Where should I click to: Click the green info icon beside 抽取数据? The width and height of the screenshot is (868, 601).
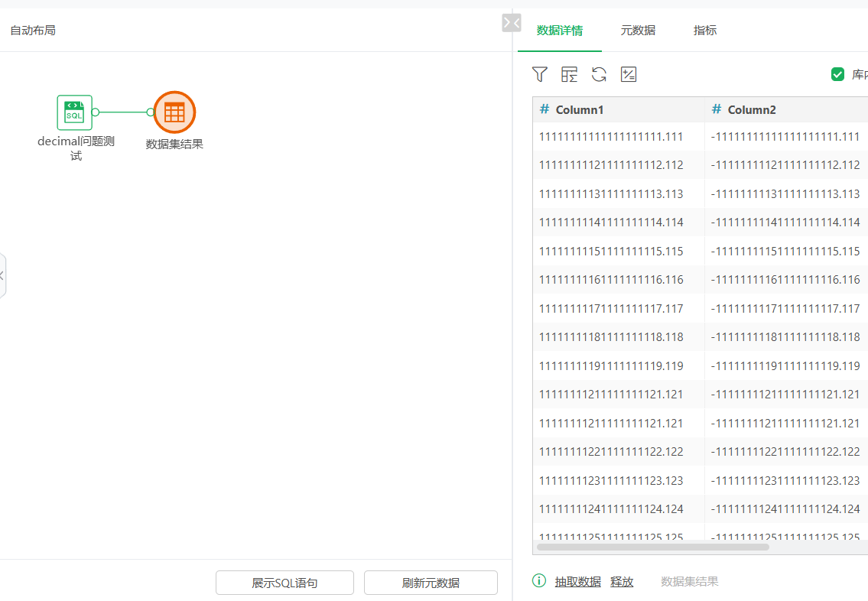[539, 581]
